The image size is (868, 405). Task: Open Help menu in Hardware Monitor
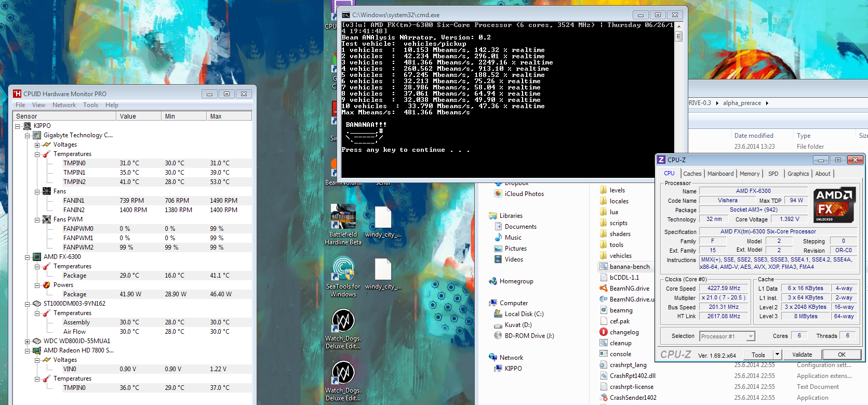point(112,105)
